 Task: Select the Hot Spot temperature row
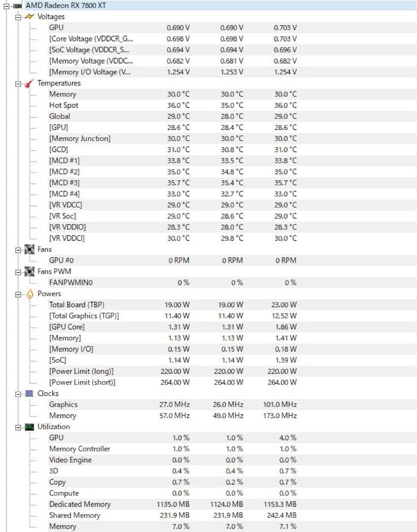click(63, 105)
